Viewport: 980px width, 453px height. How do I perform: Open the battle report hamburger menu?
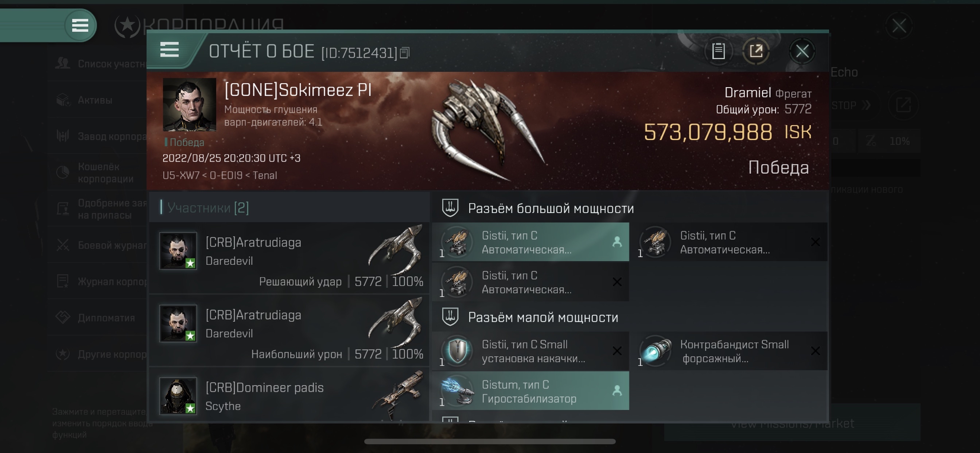(x=169, y=50)
